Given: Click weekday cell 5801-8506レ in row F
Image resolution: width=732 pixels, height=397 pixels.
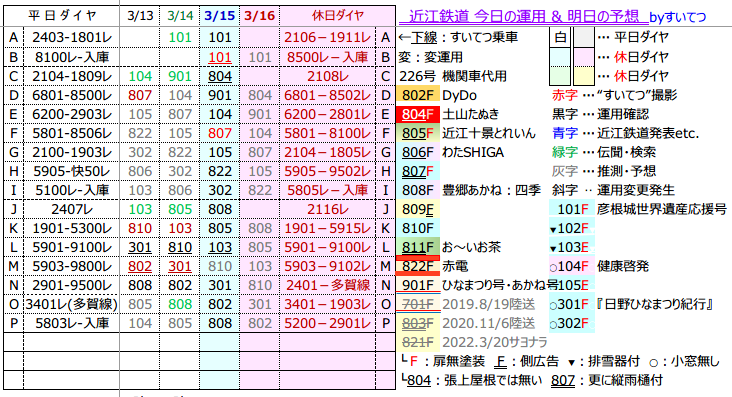Looking at the screenshot, I should point(72,134).
